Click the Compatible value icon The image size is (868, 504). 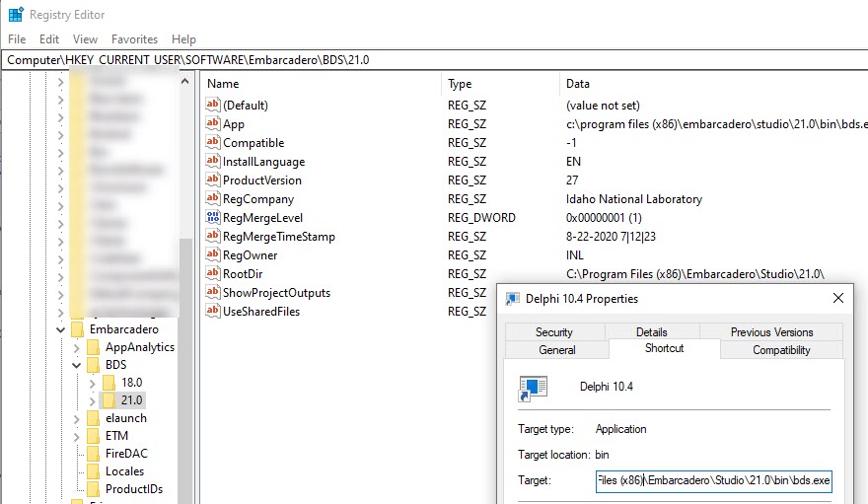[x=213, y=142]
